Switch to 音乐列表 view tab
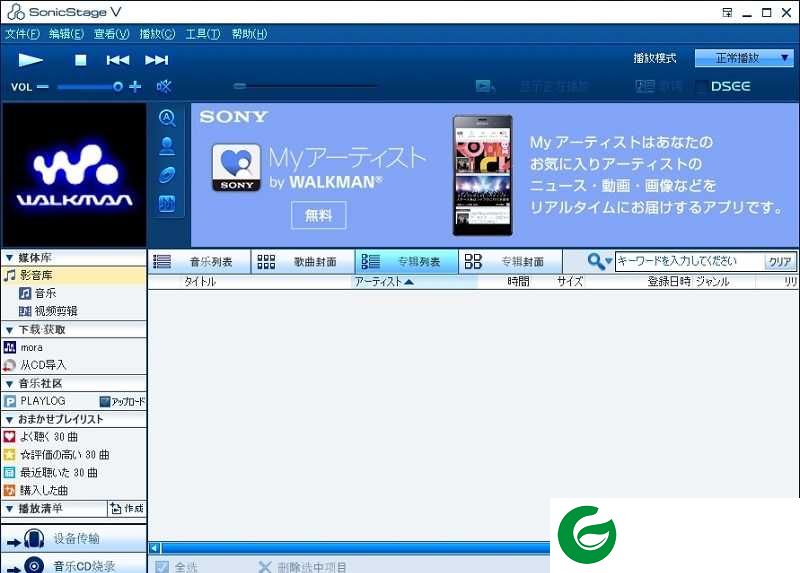This screenshot has width=800, height=573. (199, 262)
